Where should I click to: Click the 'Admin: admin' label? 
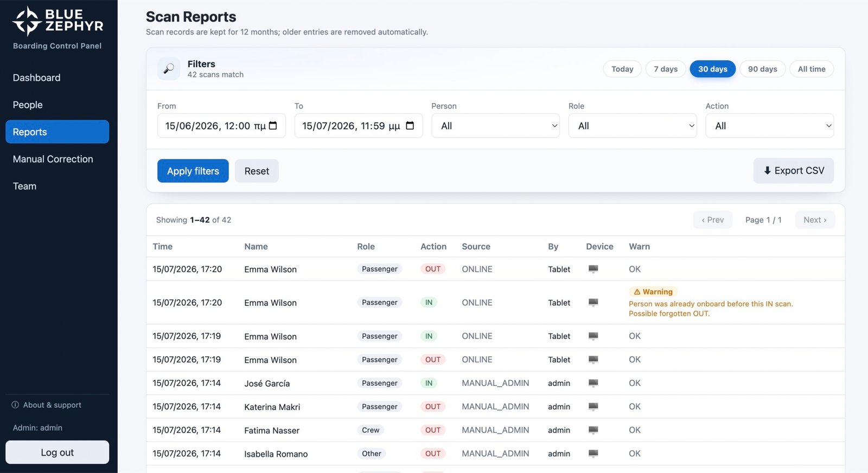click(x=37, y=427)
